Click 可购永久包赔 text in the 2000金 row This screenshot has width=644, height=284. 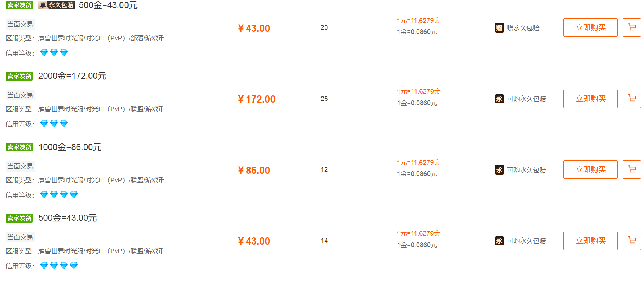pos(526,99)
